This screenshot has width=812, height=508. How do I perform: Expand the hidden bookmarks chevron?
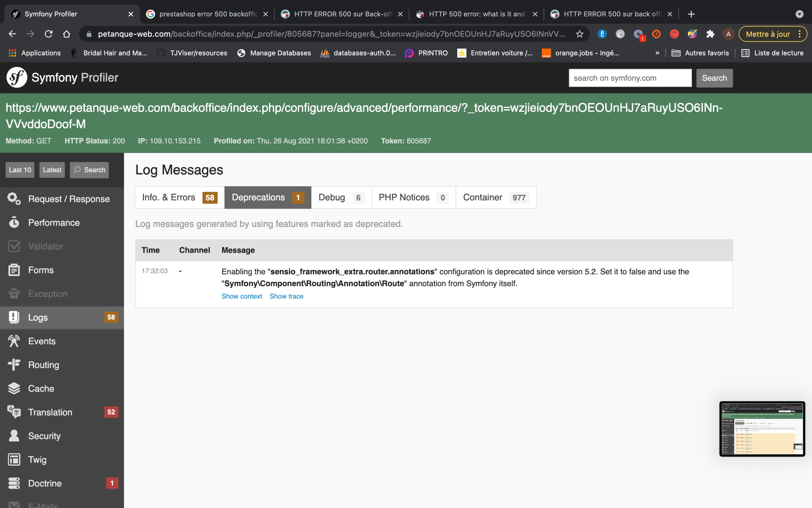tap(657, 53)
